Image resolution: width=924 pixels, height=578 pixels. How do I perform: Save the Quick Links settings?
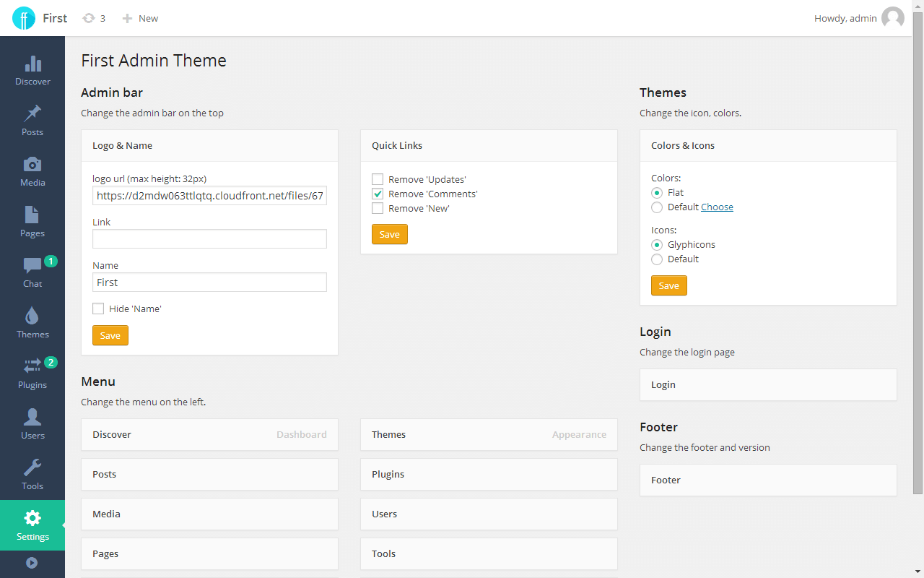pyautogui.click(x=389, y=234)
